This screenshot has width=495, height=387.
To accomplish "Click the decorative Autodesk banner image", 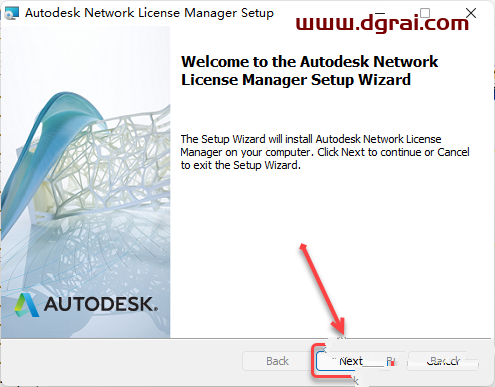I will pyautogui.click(x=86, y=182).
